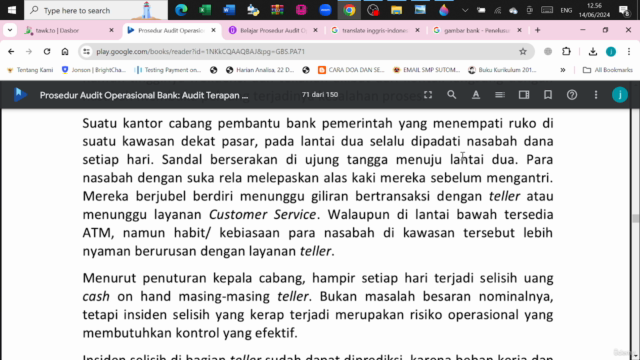The height and width of the screenshot is (360, 640).
Task: Go forward with the browser forward arrow
Action: coord(29,51)
